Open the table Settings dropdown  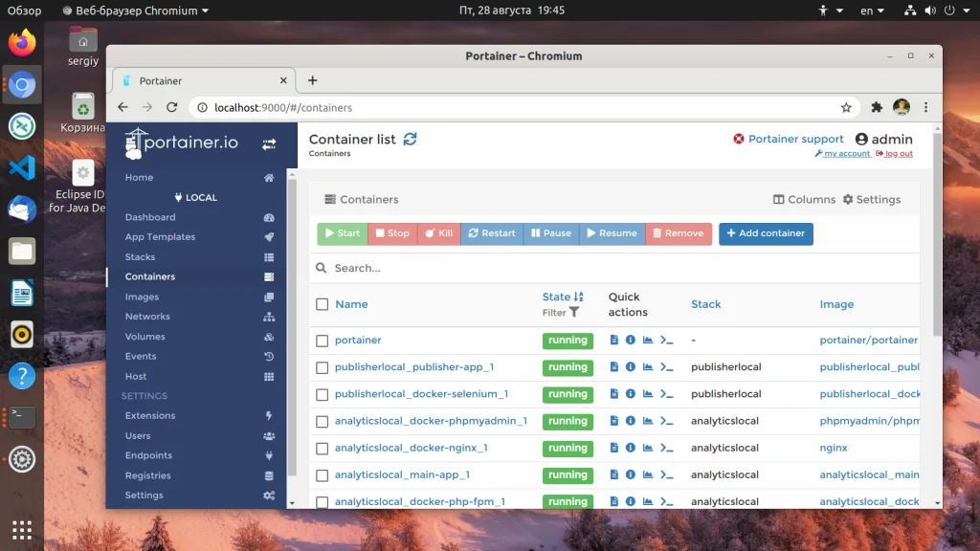(871, 199)
